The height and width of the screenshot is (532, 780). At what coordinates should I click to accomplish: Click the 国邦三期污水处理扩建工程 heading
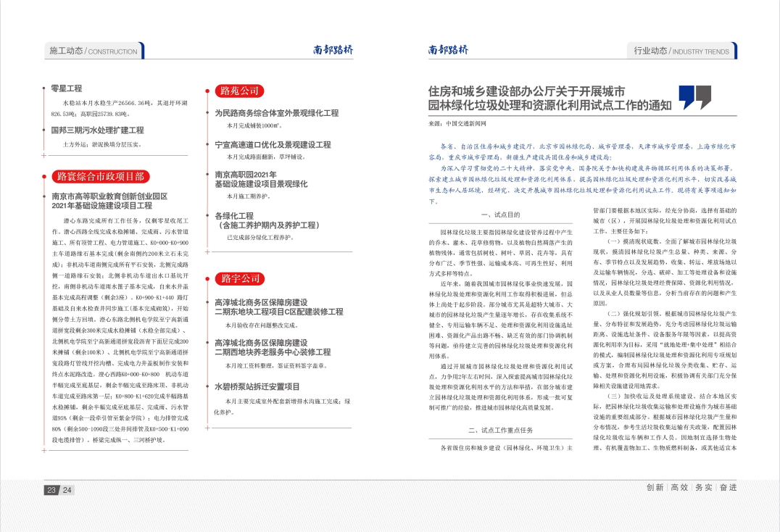coord(97,130)
